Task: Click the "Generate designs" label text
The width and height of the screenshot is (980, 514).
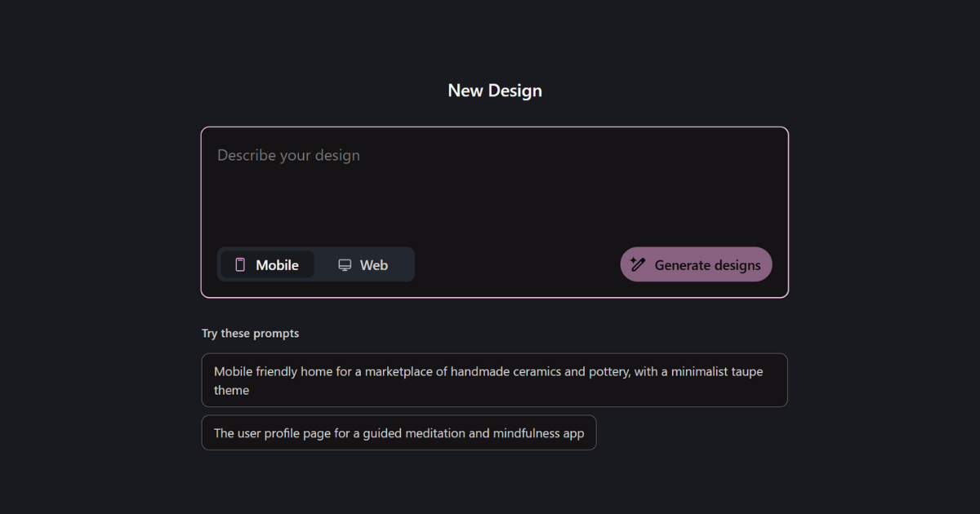Action: point(707,265)
